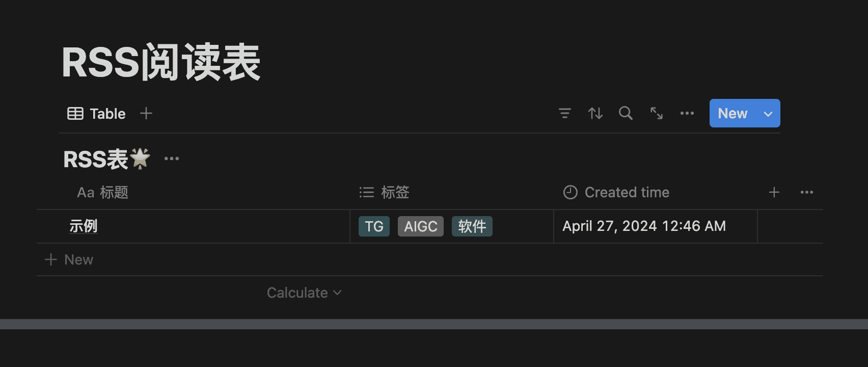Click the blue New button
868x367 pixels.
[733, 113]
